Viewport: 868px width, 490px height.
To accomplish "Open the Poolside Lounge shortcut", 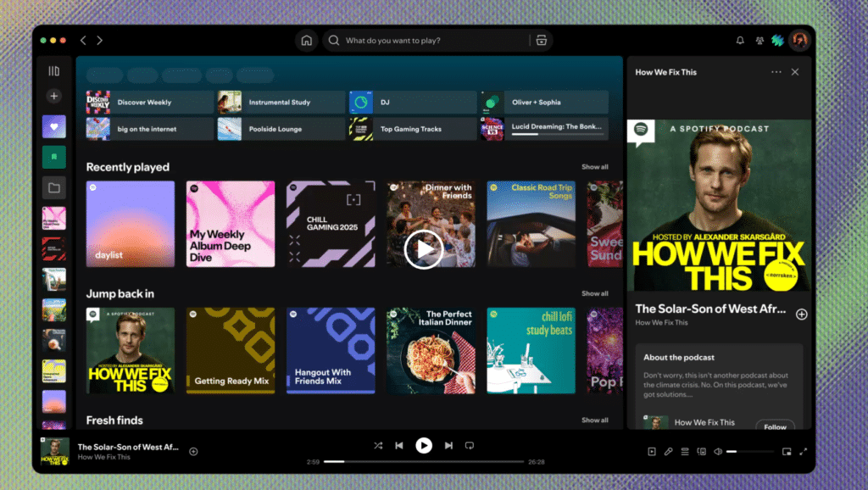I will [281, 129].
